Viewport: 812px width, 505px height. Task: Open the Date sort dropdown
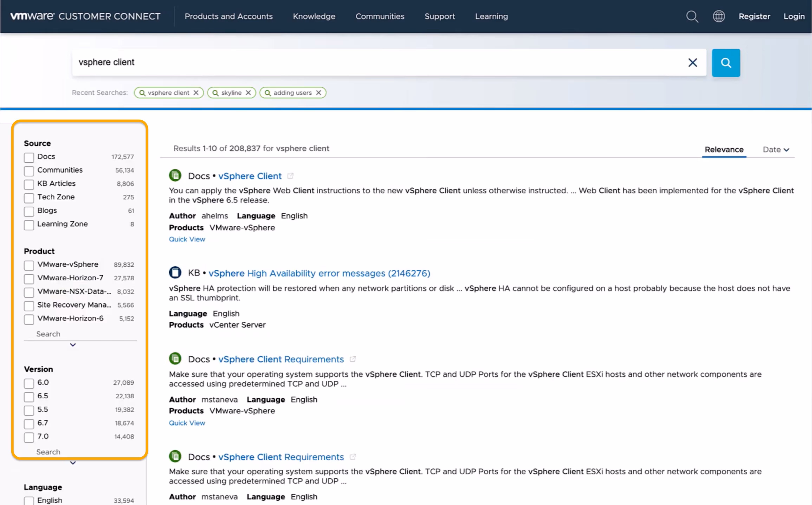pyautogui.click(x=776, y=150)
